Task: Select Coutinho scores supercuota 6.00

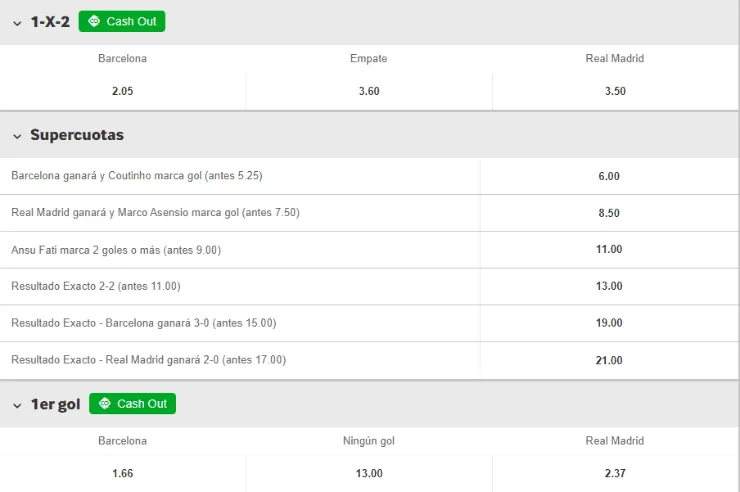Action: coord(609,176)
